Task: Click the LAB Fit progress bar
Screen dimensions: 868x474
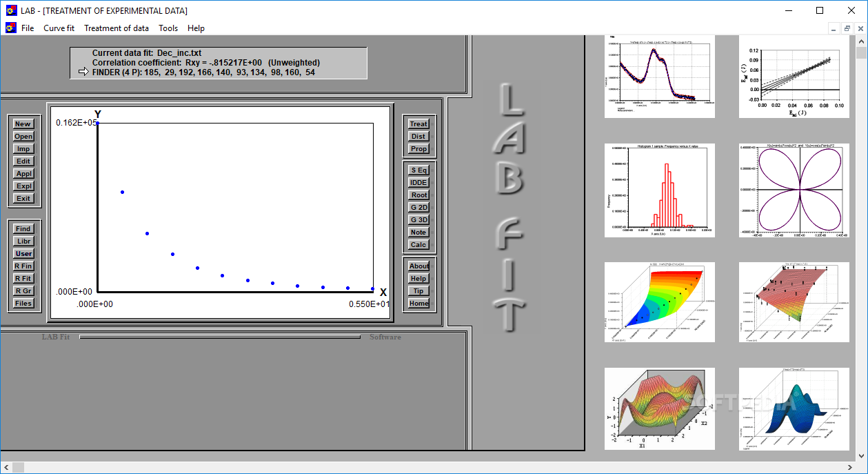Action: click(x=220, y=337)
